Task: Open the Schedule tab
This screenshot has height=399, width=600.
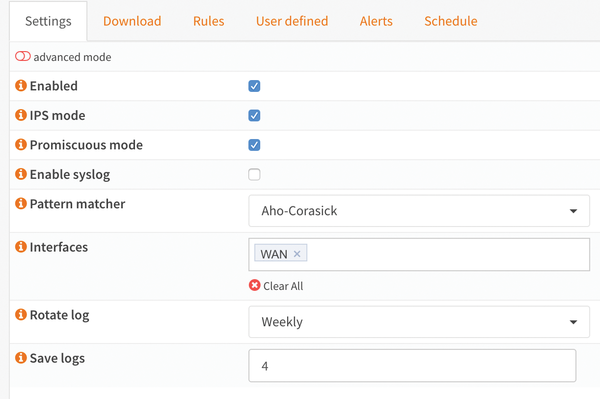Action: pos(451,21)
